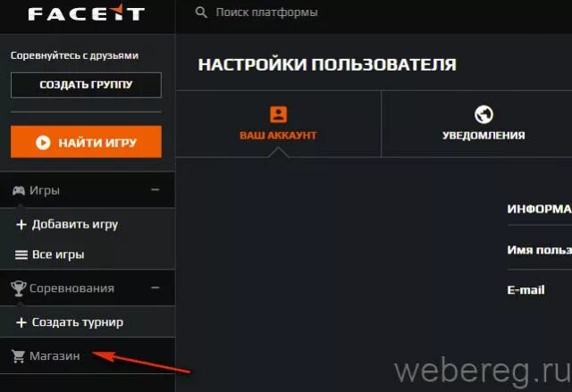572x392 pixels.
Task: Click the globe icon above Уведомления
Action: tap(484, 114)
